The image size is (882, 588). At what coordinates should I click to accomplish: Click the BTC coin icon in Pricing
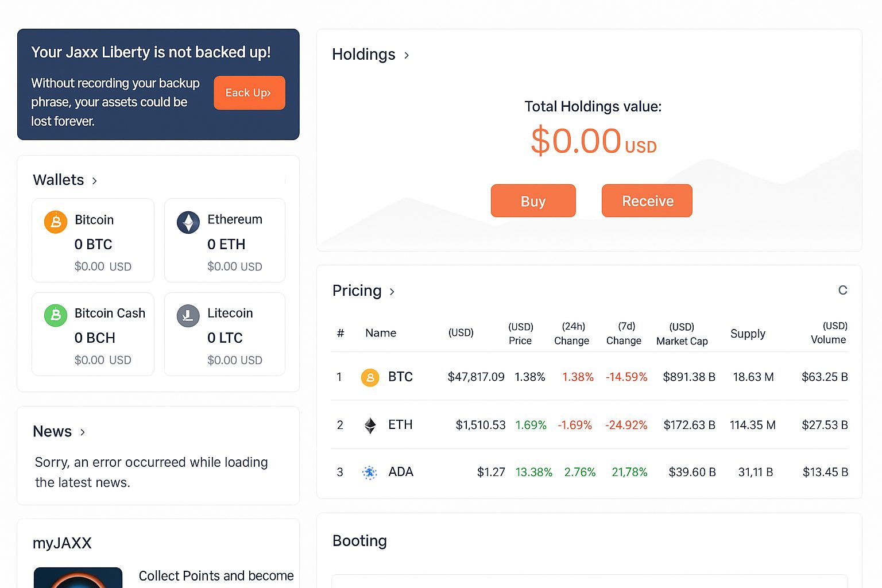(x=370, y=377)
